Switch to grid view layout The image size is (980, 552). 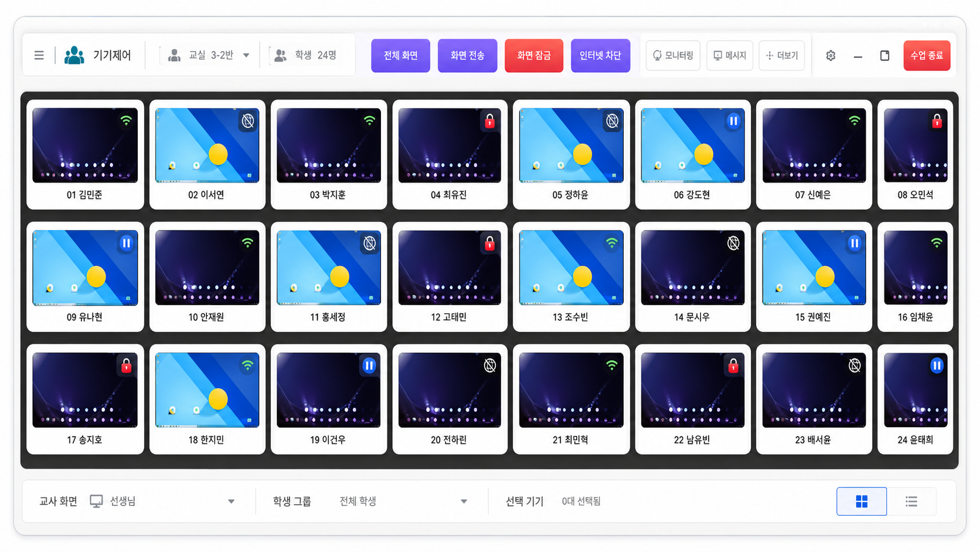862,502
